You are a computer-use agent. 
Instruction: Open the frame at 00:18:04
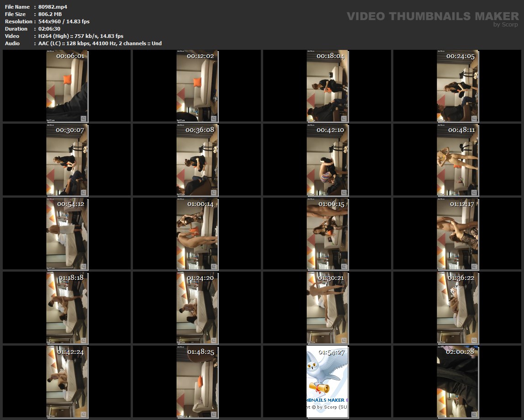click(x=328, y=86)
